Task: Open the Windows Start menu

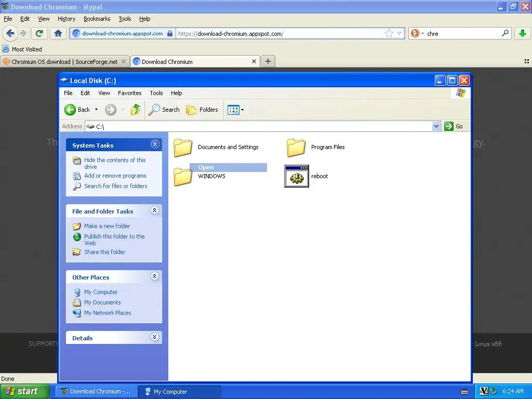Action: coord(24,392)
